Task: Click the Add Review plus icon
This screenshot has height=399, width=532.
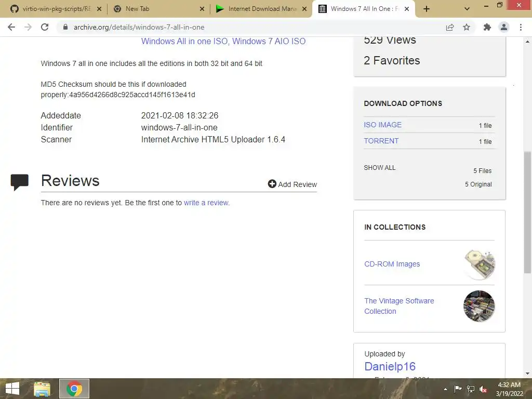Action: (272, 184)
